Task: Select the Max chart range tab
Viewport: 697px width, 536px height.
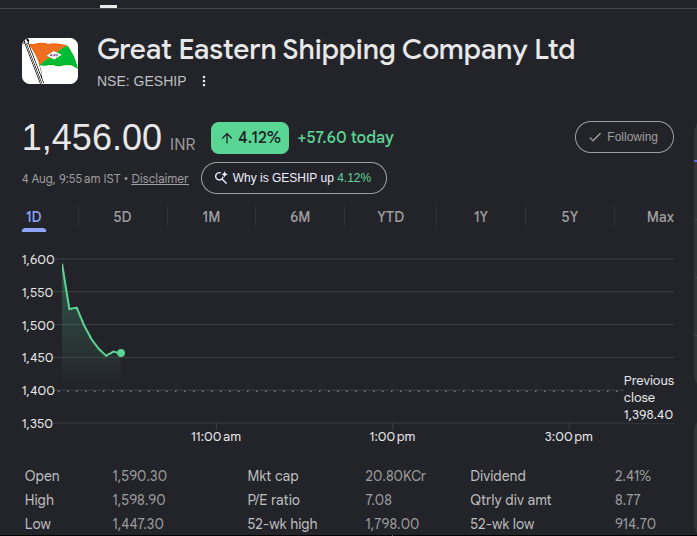Action: pos(660,217)
